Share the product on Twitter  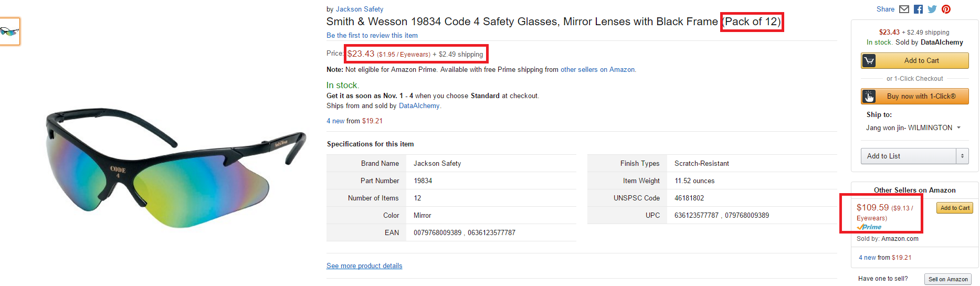tap(932, 9)
